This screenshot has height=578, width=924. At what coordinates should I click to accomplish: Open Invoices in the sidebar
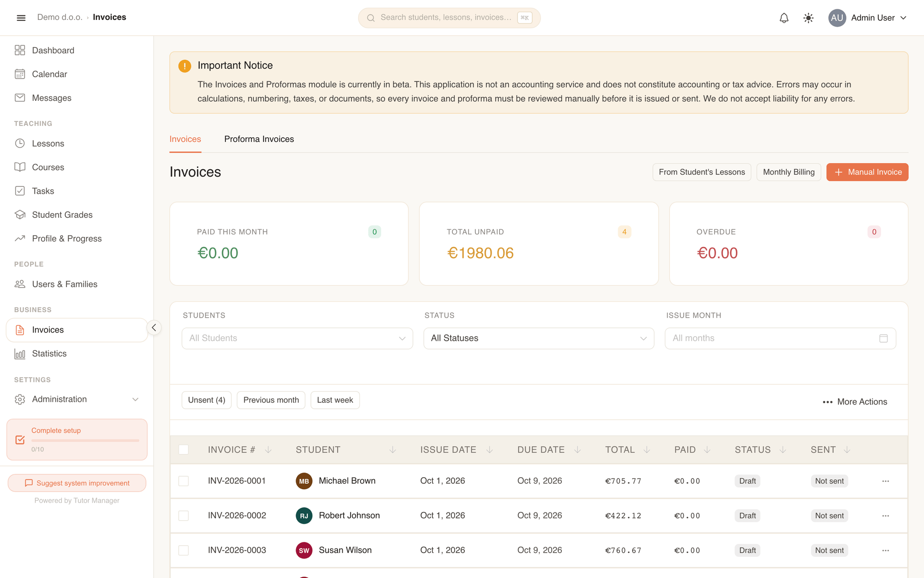pos(77,330)
